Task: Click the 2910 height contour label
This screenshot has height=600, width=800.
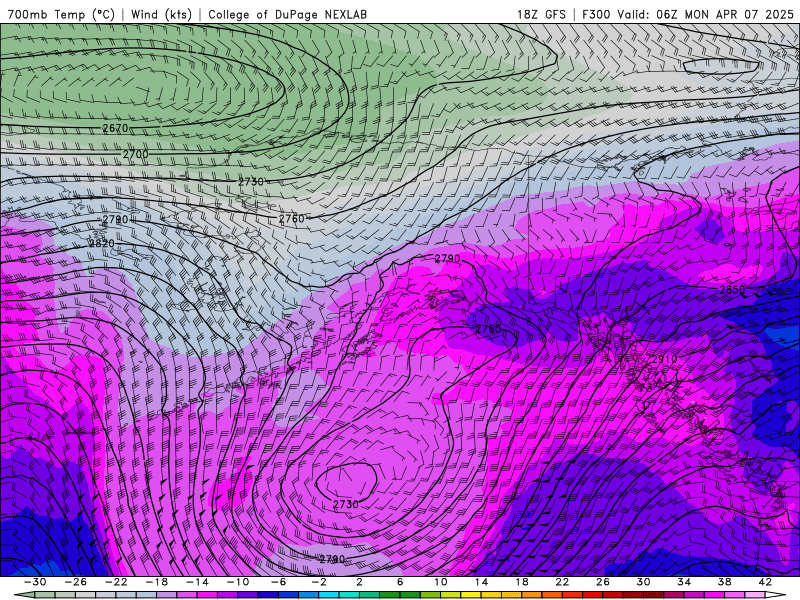Action: (x=664, y=359)
